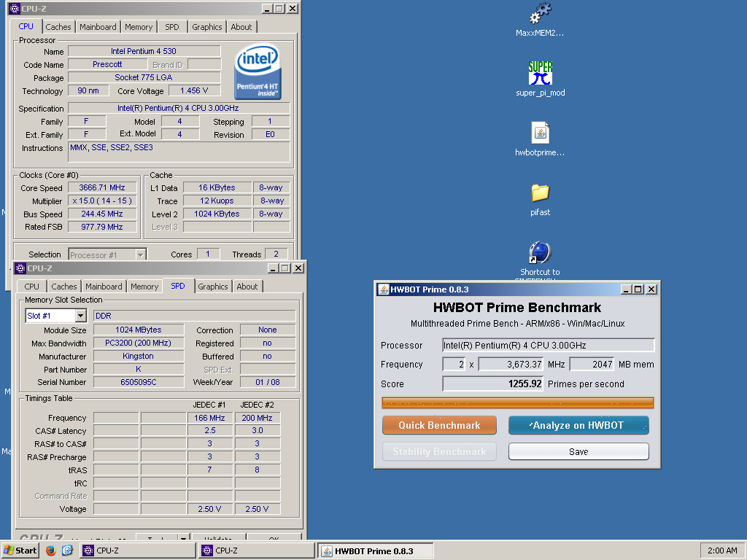
Task: Click the Bus Speed value 244.45 MHz
Action: pos(102,214)
